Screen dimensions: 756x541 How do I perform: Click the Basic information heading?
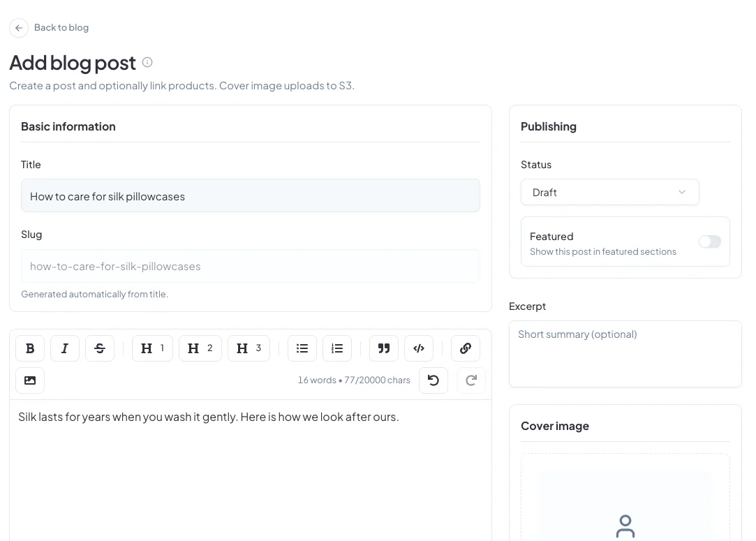[68, 126]
